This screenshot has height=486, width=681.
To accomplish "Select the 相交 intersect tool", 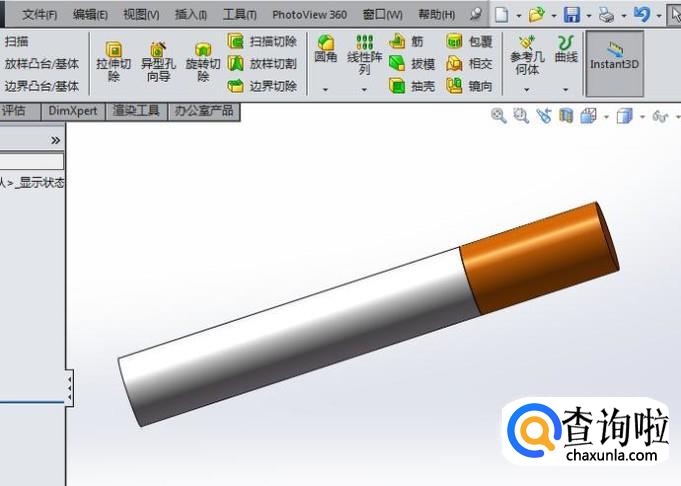I will click(x=469, y=64).
